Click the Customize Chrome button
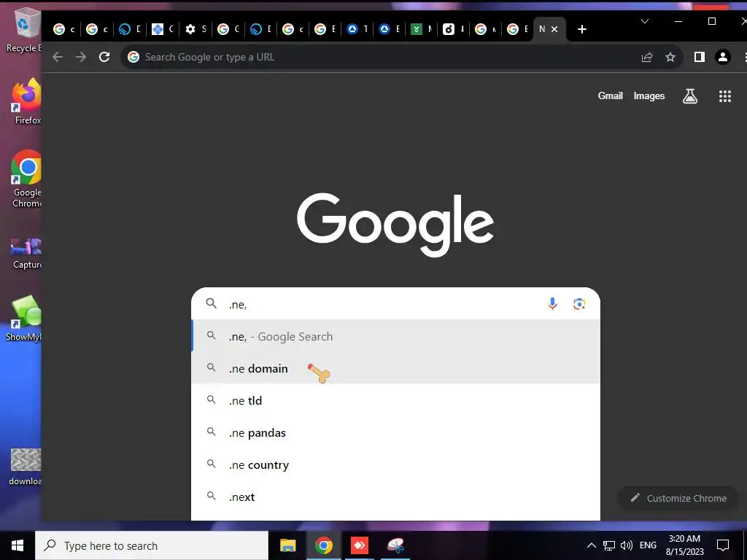Image resolution: width=747 pixels, height=560 pixels. (678, 498)
